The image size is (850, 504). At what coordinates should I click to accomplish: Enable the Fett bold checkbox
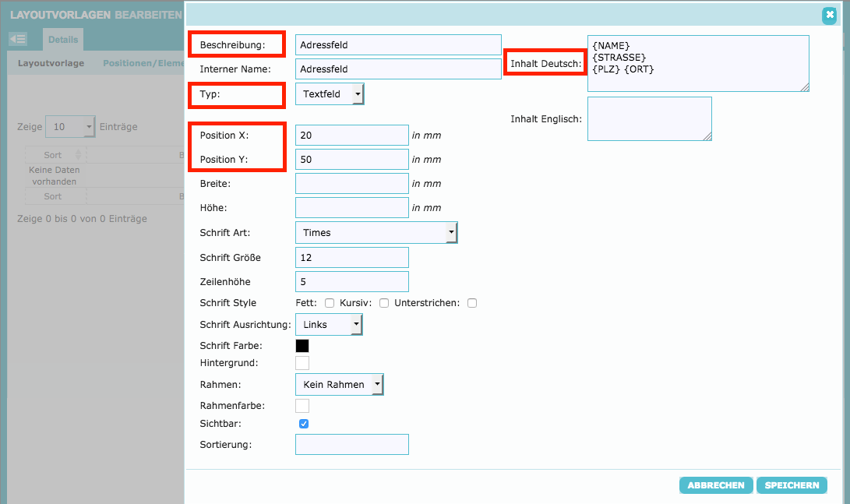pyautogui.click(x=330, y=303)
